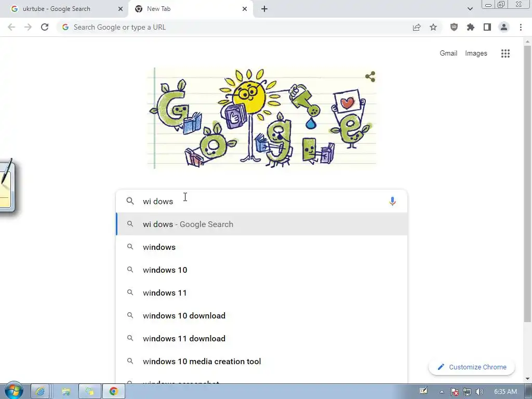Open the Windows Start menu
532x399 pixels.
point(14,391)
